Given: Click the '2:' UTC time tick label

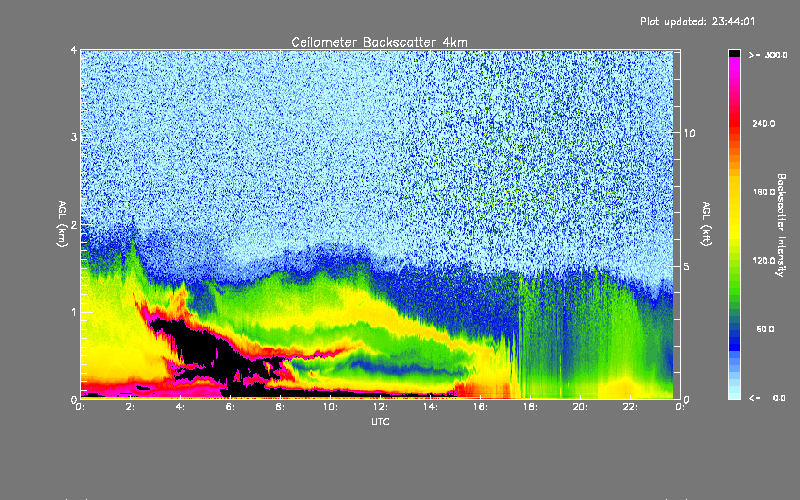Looking at the screenshot, I should point(131,407).
